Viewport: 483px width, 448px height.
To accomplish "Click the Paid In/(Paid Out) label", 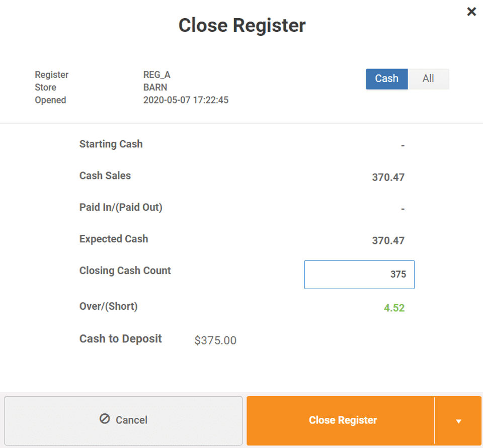I will (x=121, y=207).
